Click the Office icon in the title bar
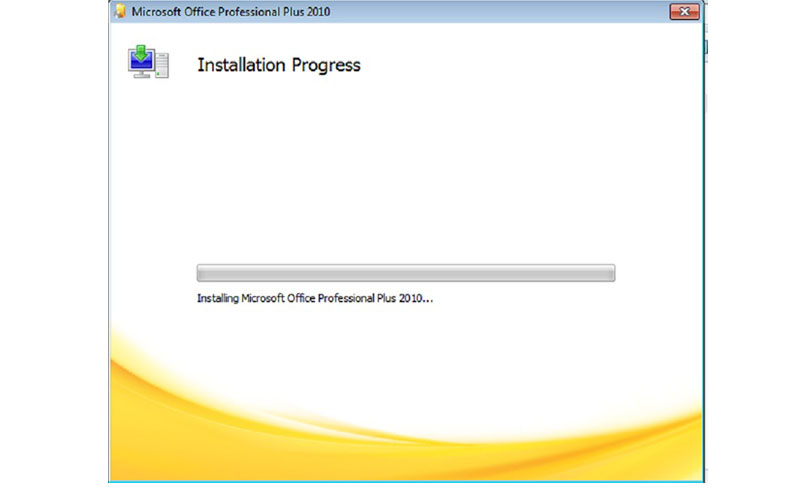 coord(120,11)
